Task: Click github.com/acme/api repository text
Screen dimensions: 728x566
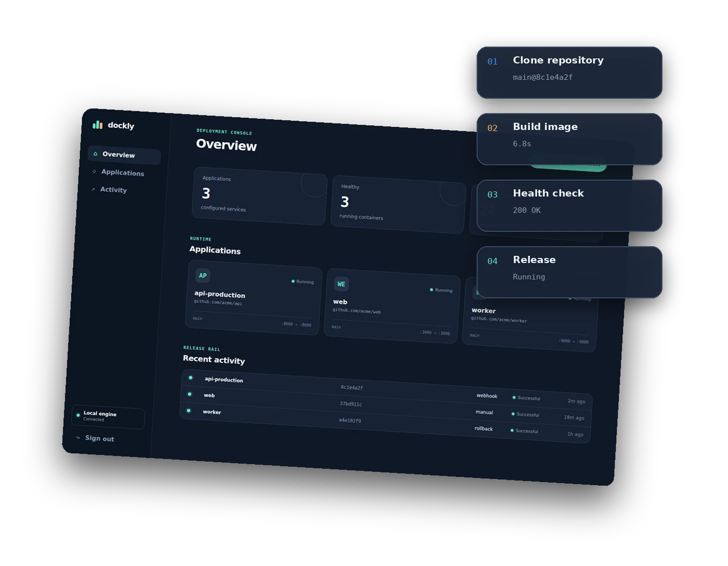Action: click(x=218, y=302)
